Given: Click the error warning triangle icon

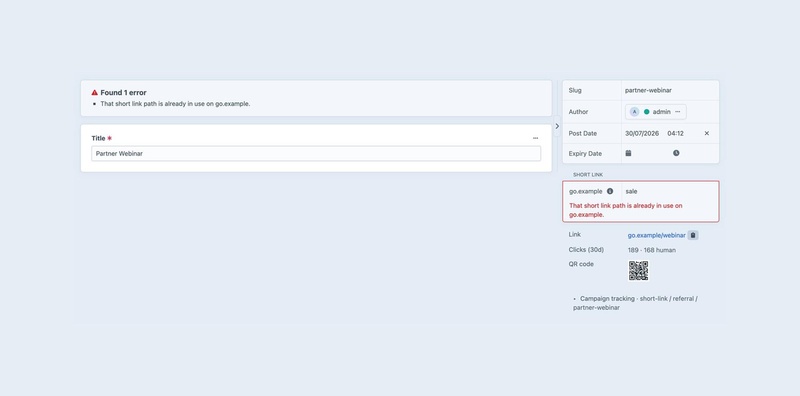Looking at the screenshot, I should tap(94, 93).
